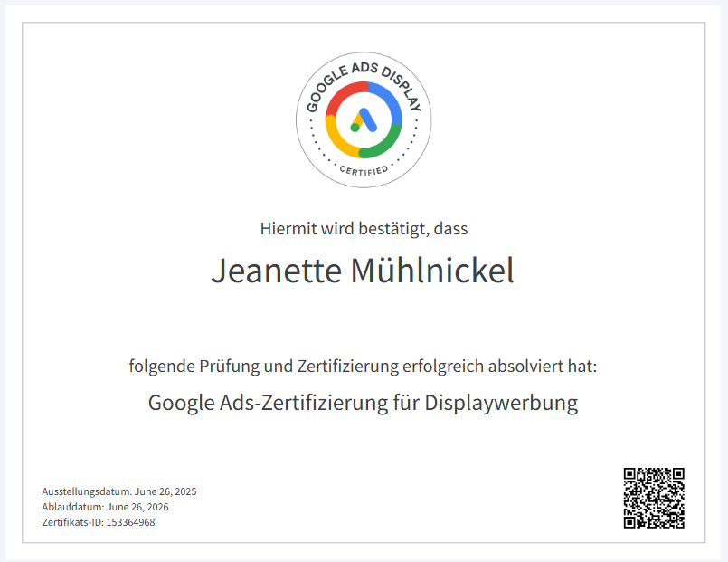Select the Zertifikats-ID 153364968 text

pyautogui.click(x=98, y=522)
